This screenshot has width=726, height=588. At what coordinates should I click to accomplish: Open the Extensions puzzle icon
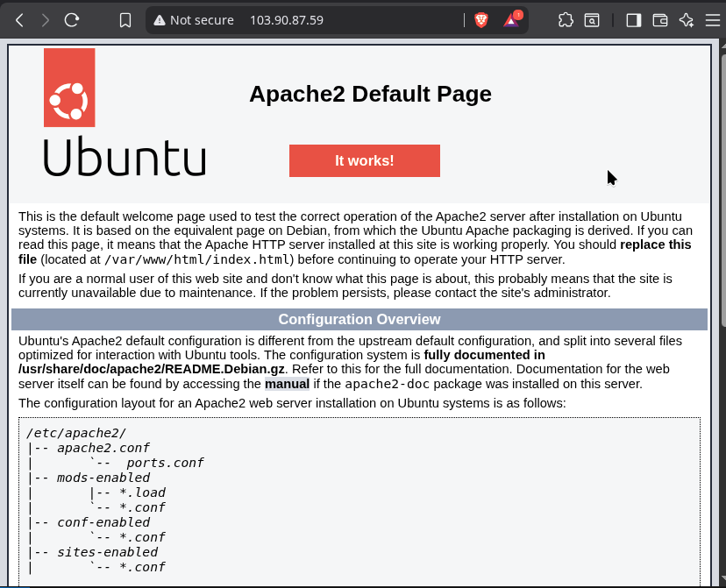click(x=566, y=20)
